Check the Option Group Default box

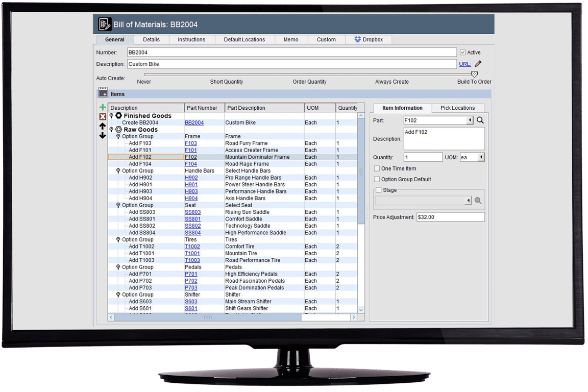coord(377,179)
